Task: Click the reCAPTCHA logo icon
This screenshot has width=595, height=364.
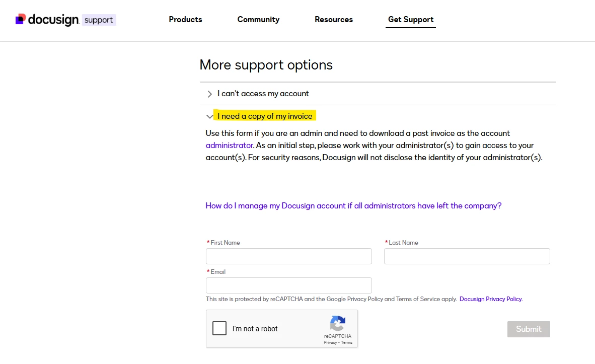Action: (338, 323)
